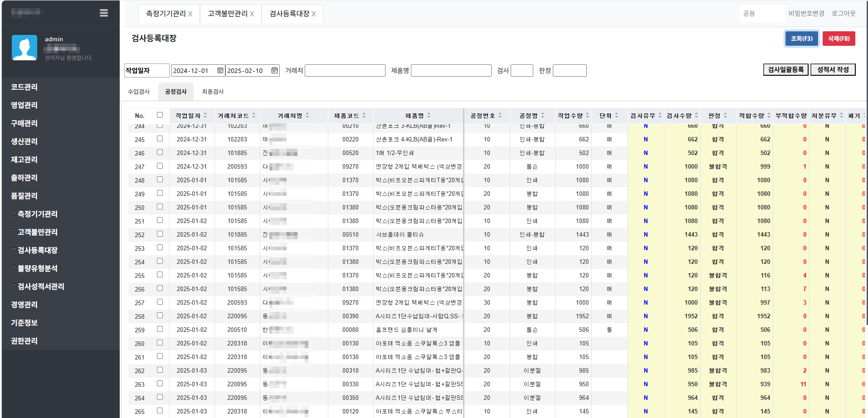868x418 pixels.
Task: Toggle the hamburger sidebar menu icon
Action: 104,13
